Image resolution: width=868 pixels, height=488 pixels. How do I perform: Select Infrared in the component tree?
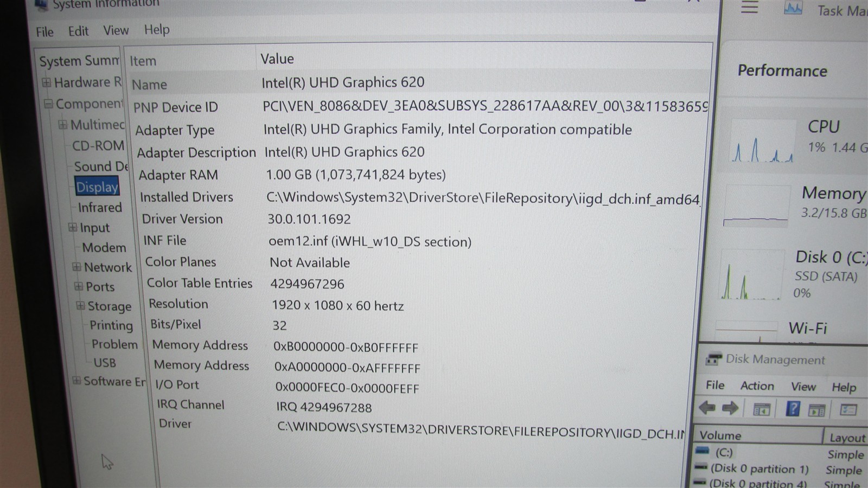(x=100, y=208)
